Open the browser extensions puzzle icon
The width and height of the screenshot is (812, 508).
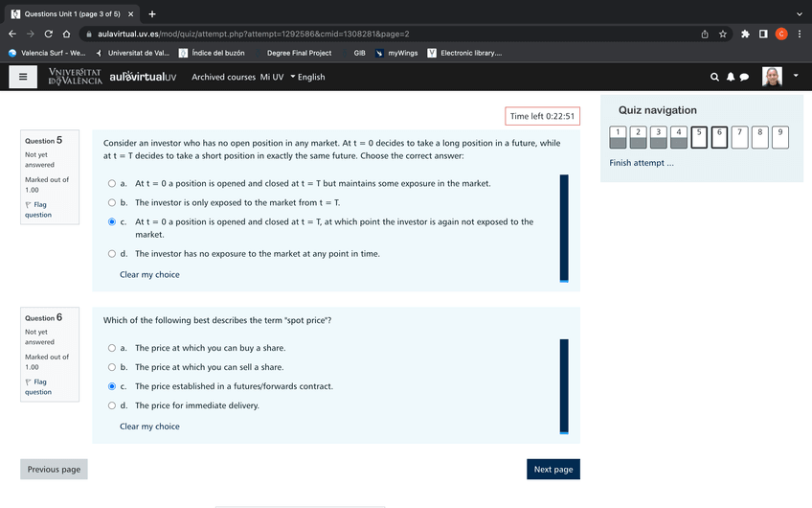pos(744,34)
